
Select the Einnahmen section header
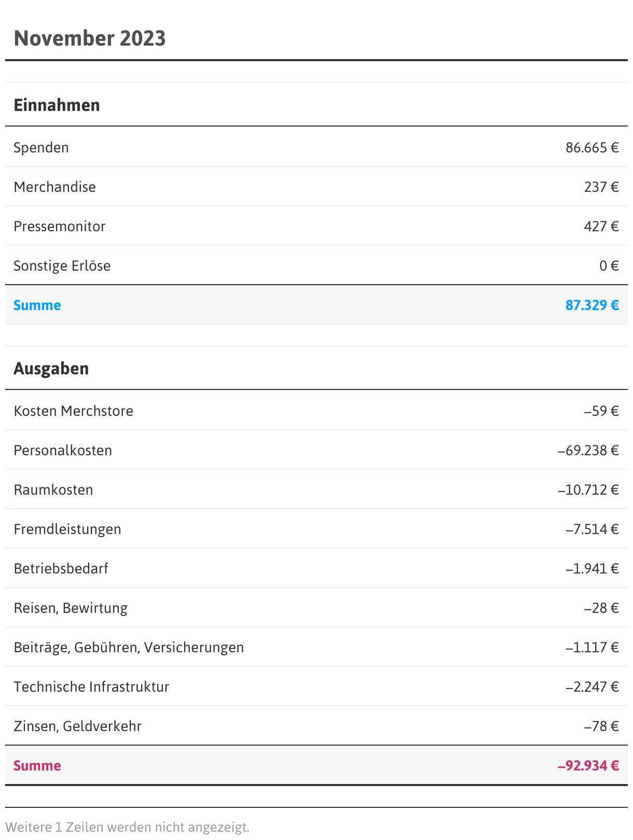[x=57, y=105]
